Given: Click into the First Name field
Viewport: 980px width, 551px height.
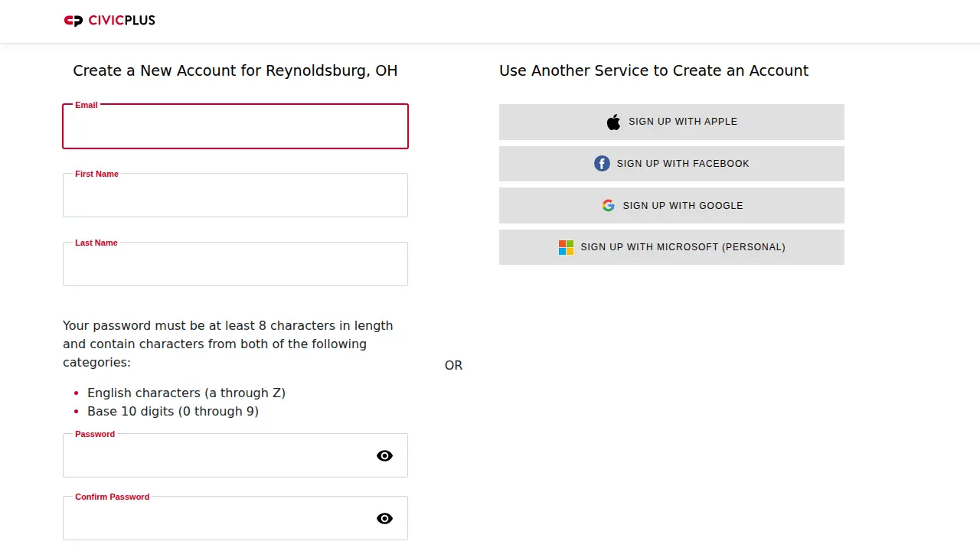Looking at the screenshot, I should pyautogui.click(x=235, y=195).
